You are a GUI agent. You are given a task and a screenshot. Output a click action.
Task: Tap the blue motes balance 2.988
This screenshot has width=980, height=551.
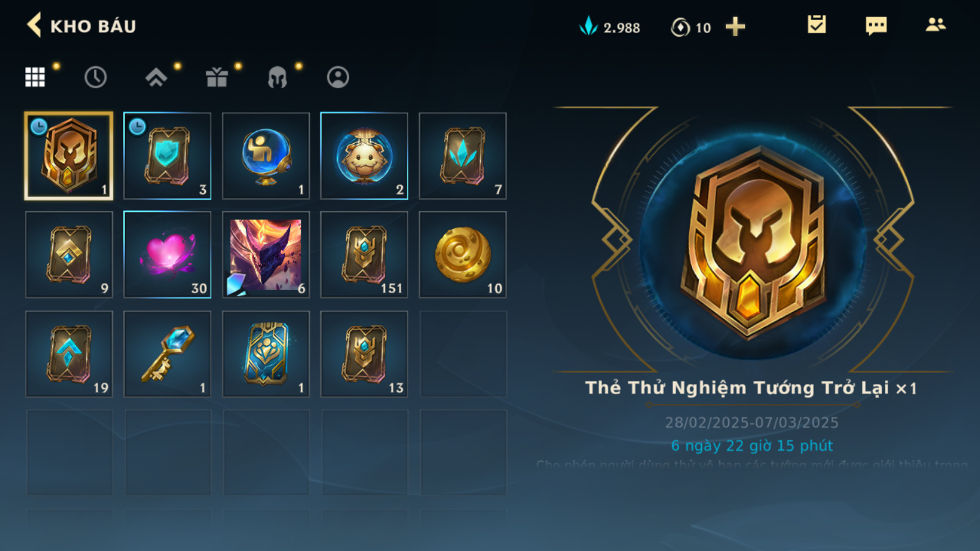click(x=610, y=27)
